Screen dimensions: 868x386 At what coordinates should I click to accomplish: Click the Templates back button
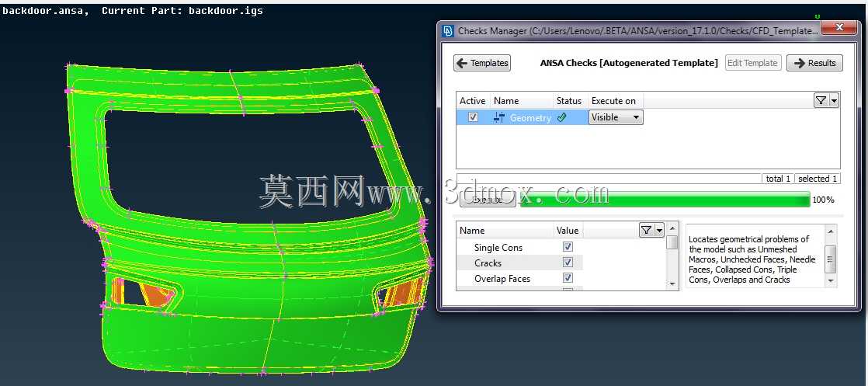tap(481, 63)
